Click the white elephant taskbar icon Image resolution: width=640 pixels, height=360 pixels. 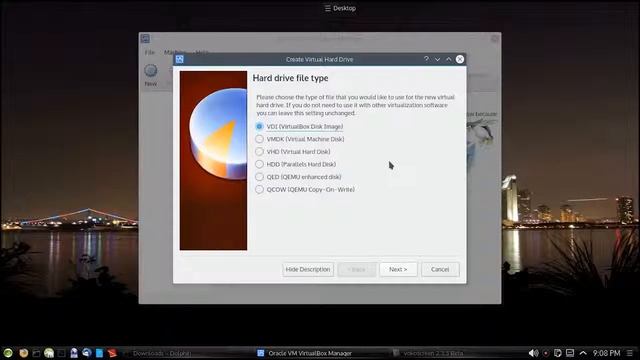pos(49,353)
